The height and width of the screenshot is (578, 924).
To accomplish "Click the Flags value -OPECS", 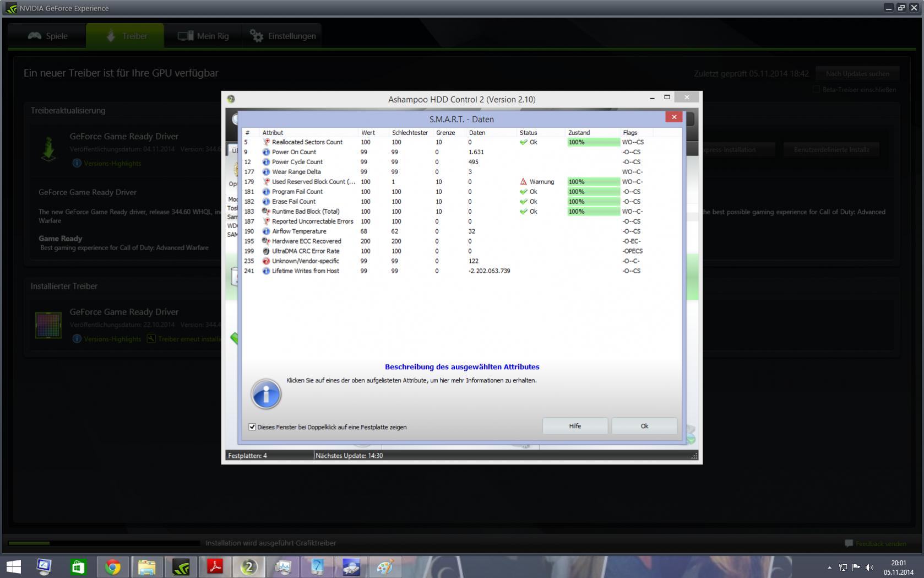I will (632, 251).
